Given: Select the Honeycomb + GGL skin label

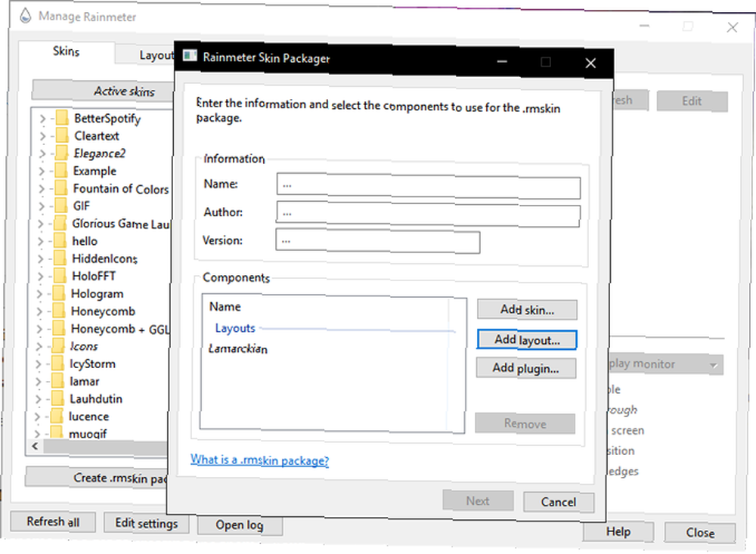Looking at the screenshot, I should tap(120, 329).
